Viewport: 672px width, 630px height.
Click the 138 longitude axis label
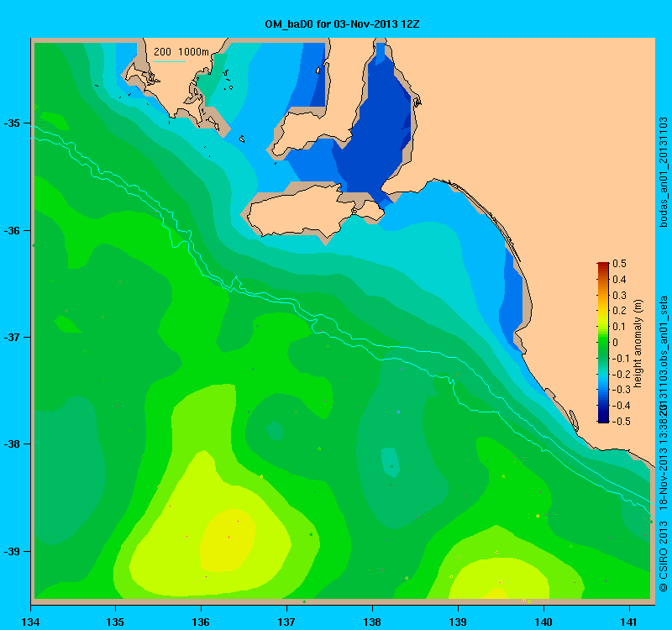[x=372, y=622]
